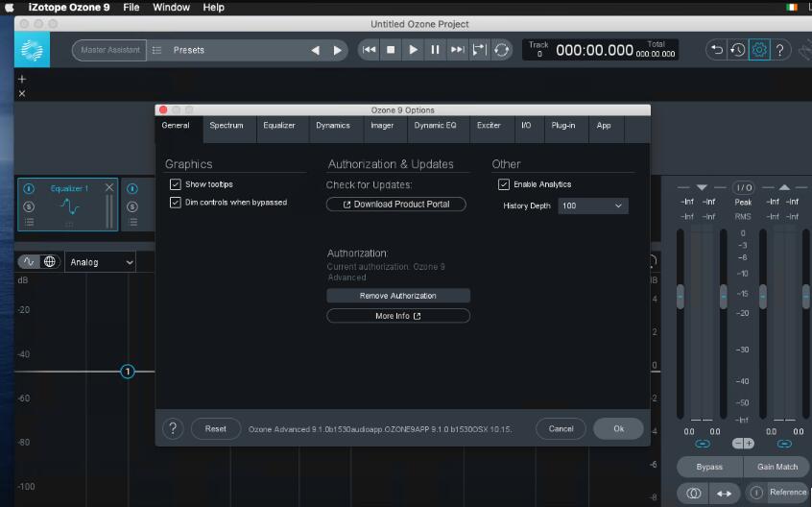
Task: Click the I/O meter toggle button
Action: 744,187
